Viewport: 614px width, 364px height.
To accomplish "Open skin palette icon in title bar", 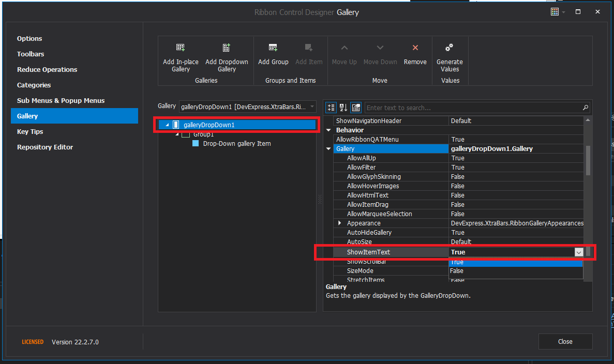I will tap(555, 12).
